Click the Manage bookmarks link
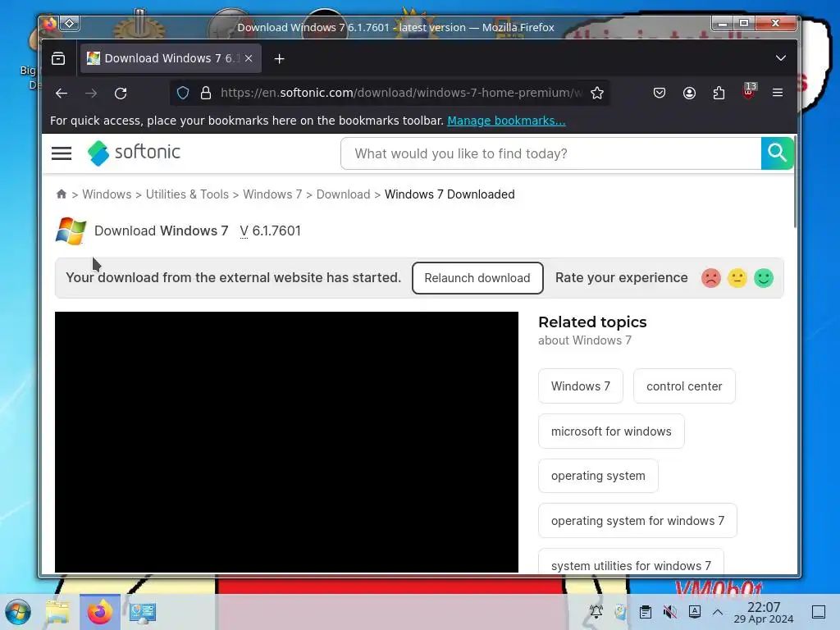The height and width of the screenshot is (630, 840). click(x=506, y=121)
